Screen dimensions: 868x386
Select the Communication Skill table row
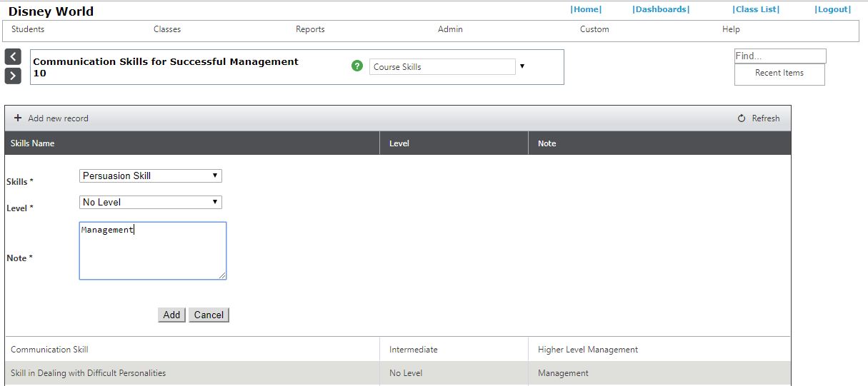click(191, 350)
